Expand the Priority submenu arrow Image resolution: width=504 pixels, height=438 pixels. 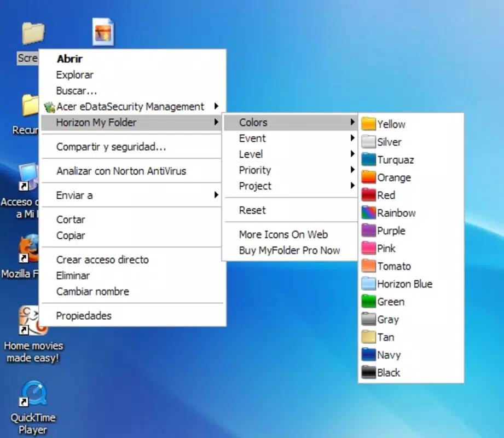click(x=352, y=170)
